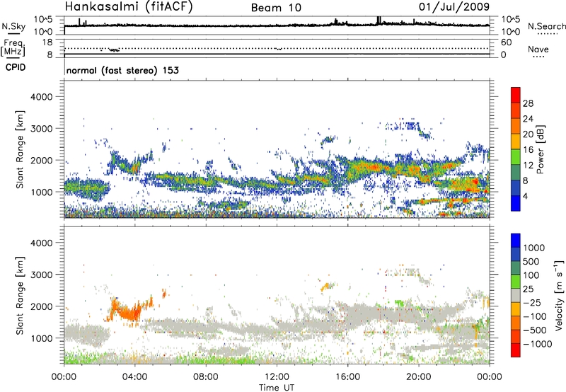Click the power color bar bright blue bottom segment
The height and width of the screenshot is (392, 566).
[516, 203]
